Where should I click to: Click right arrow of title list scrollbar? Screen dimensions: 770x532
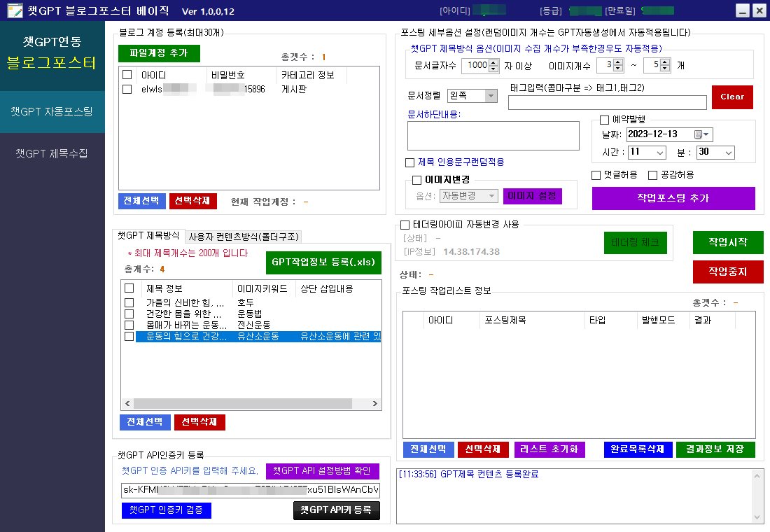coord(375,404)
